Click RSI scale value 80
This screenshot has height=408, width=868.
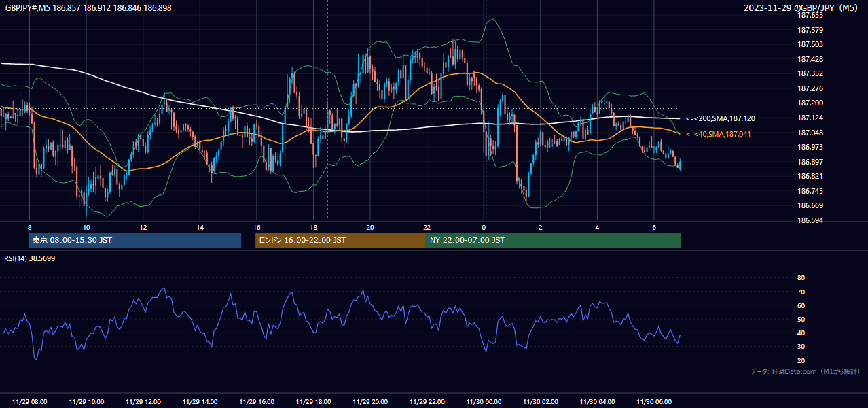(801, 278)
